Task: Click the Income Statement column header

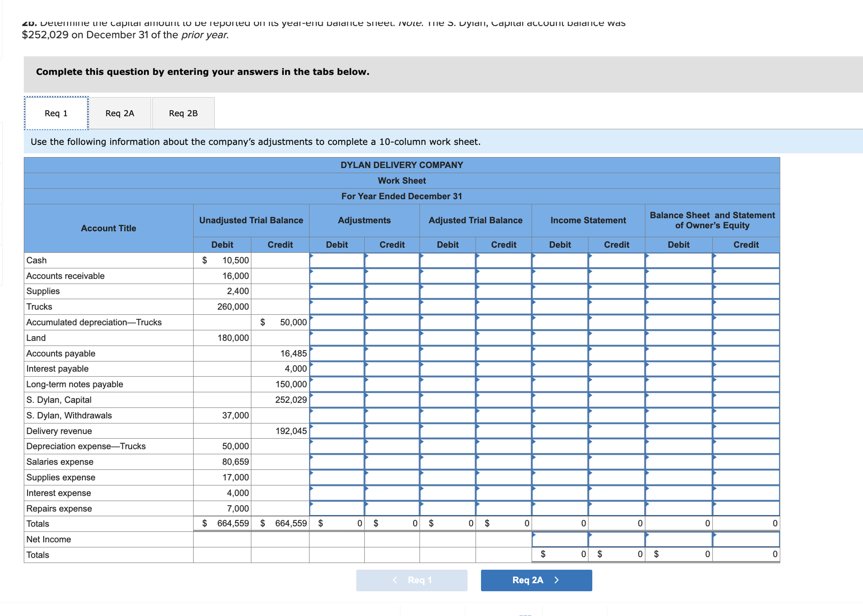Action: click(x=588, y=220)
